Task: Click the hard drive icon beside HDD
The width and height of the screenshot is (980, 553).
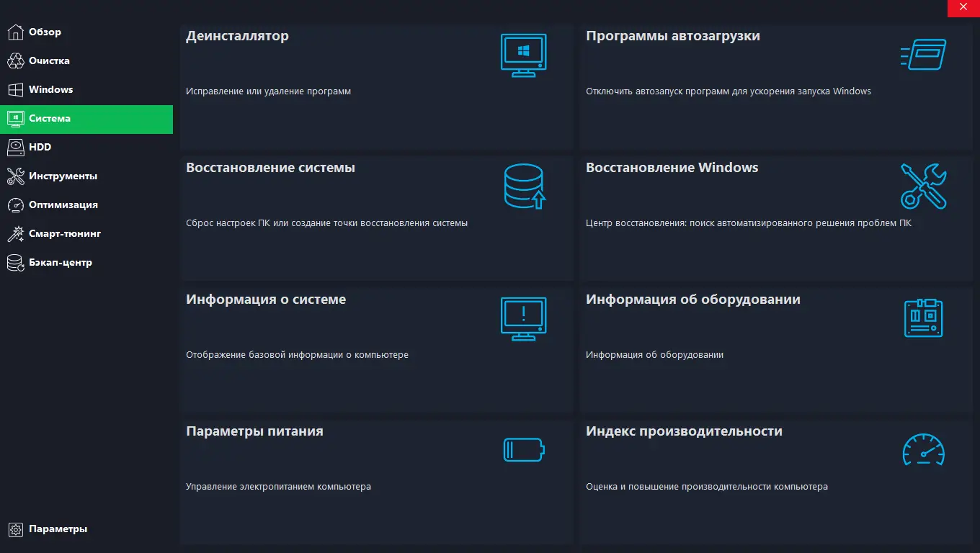Action: [15, 148]
